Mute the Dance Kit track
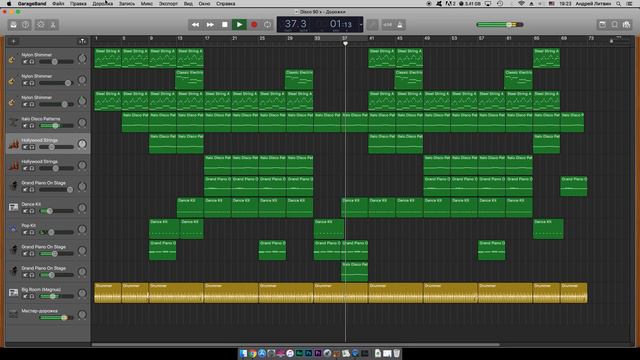 pyautogui.click(x=25, y=211)
